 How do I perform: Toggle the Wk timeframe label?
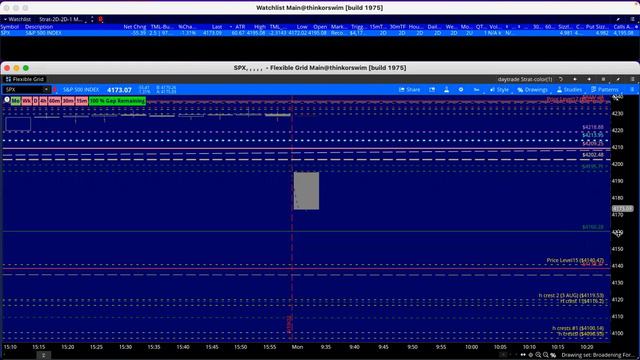click(x=27, y=101)
